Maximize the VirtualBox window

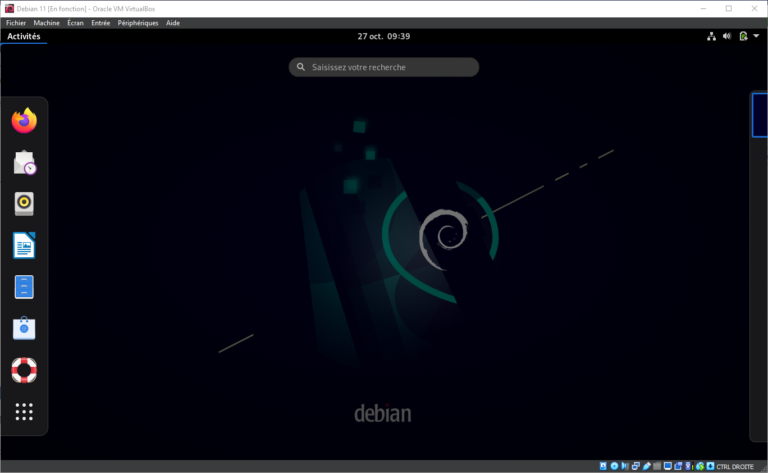pos(729,8)
